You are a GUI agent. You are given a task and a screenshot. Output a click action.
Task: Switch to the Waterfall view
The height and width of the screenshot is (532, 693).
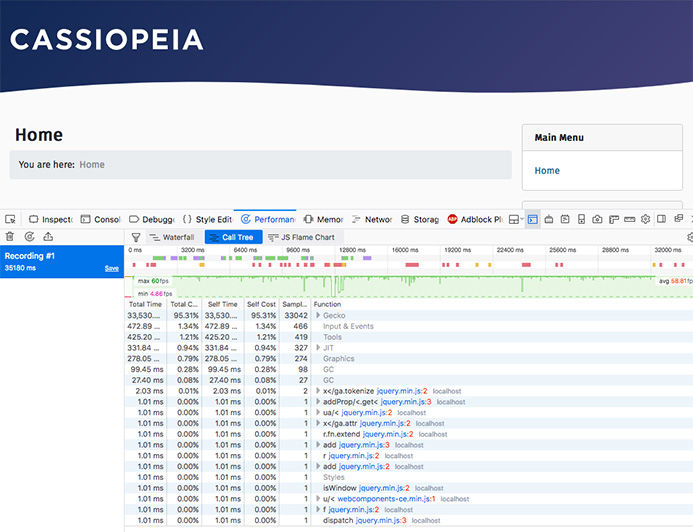point(171,237)
